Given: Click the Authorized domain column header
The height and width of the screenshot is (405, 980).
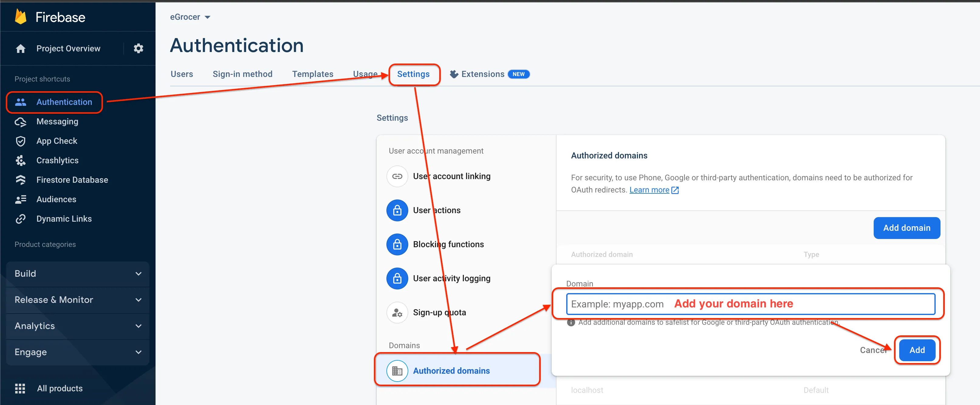Looking at the screenshot, I should (601, 255).
